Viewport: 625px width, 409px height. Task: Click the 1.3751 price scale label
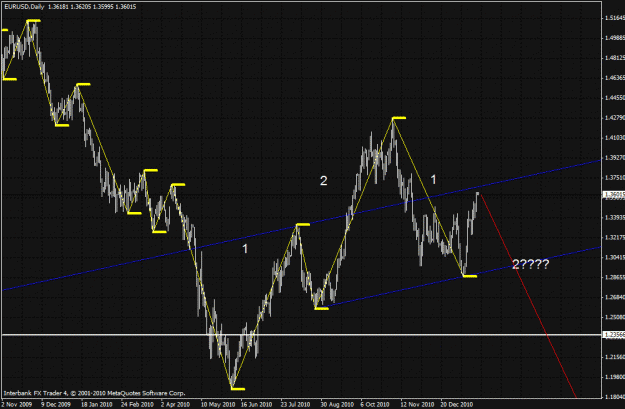615,177
